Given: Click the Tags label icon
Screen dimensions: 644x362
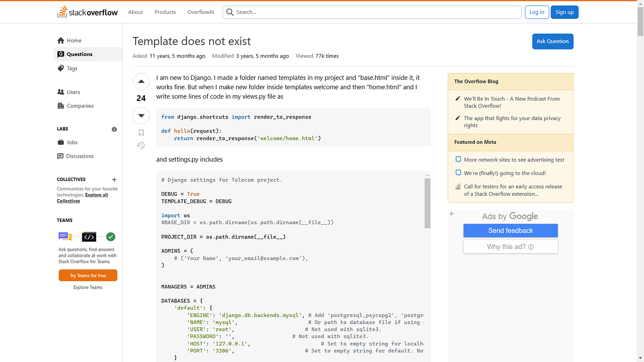Looking at the screenshot, I should pyautogui.click(x=61, y=68).
